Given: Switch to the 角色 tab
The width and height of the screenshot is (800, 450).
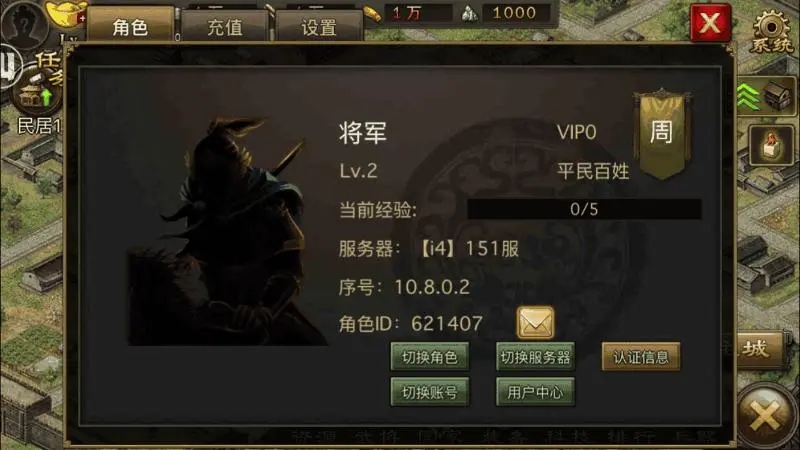Looking at the screenshot, I should pyautogui.click(x=131, y=24).
